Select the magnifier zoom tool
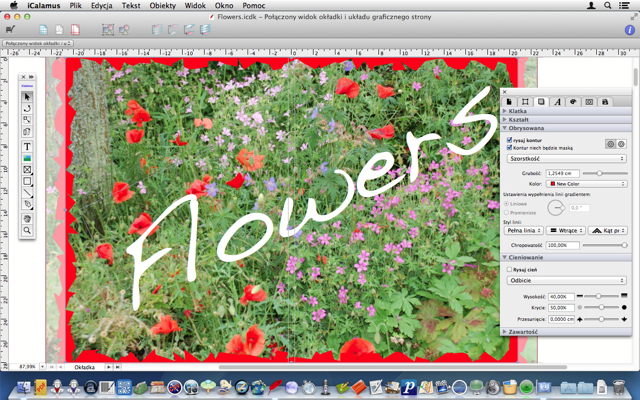 (27, 231)
